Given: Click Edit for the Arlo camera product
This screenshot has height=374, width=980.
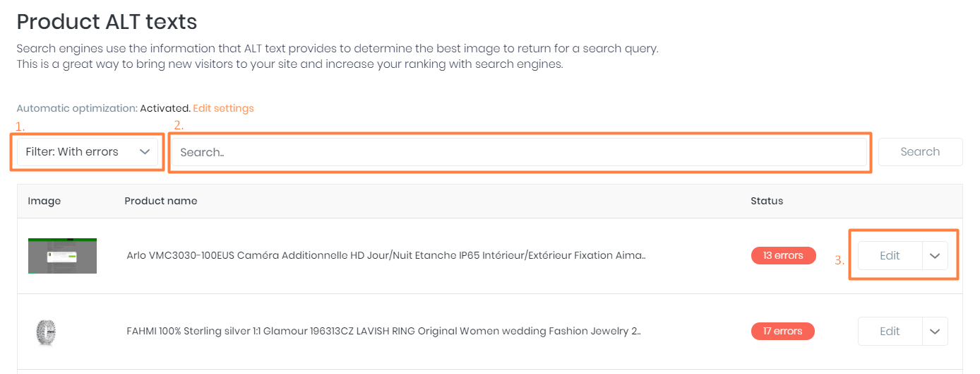Looking at the screenshot, I should (x=890, y=256).
